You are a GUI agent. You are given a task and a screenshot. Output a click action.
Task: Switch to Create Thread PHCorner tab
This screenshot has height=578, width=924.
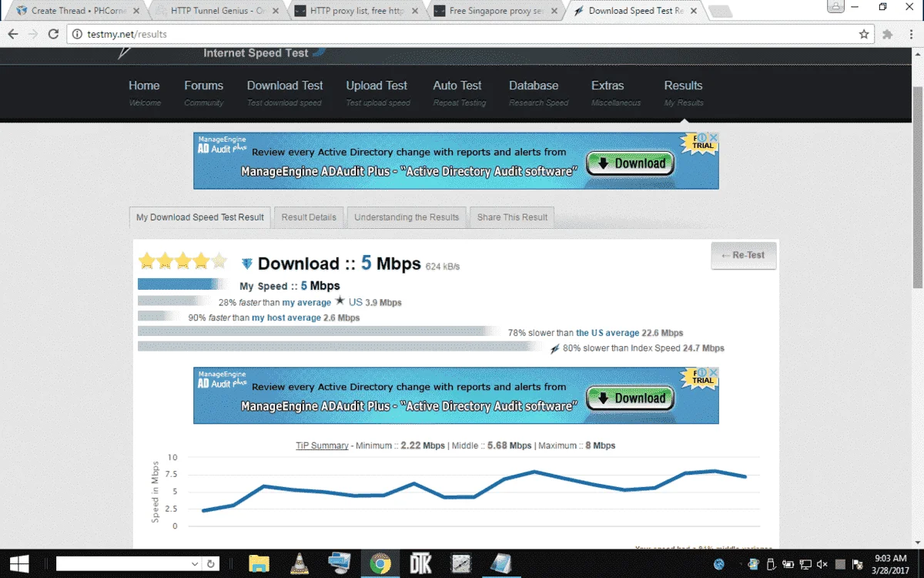pyautogui.click(x=77, y=11)
